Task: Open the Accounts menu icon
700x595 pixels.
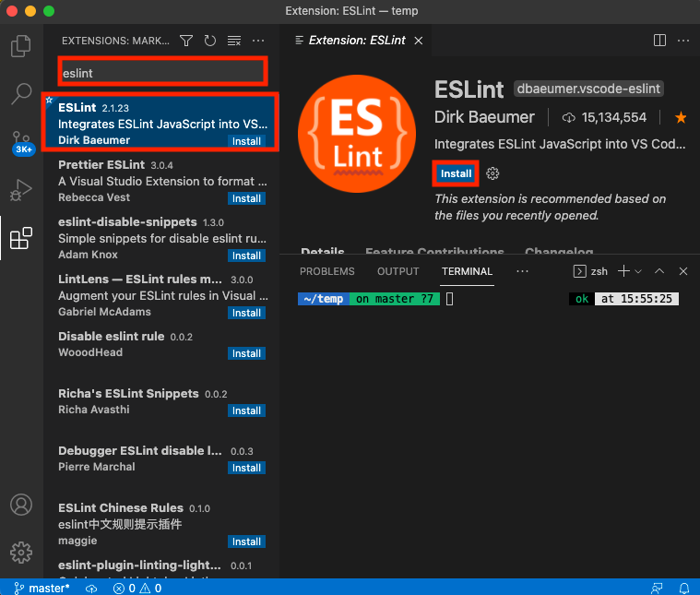Action: pos(21,505)
